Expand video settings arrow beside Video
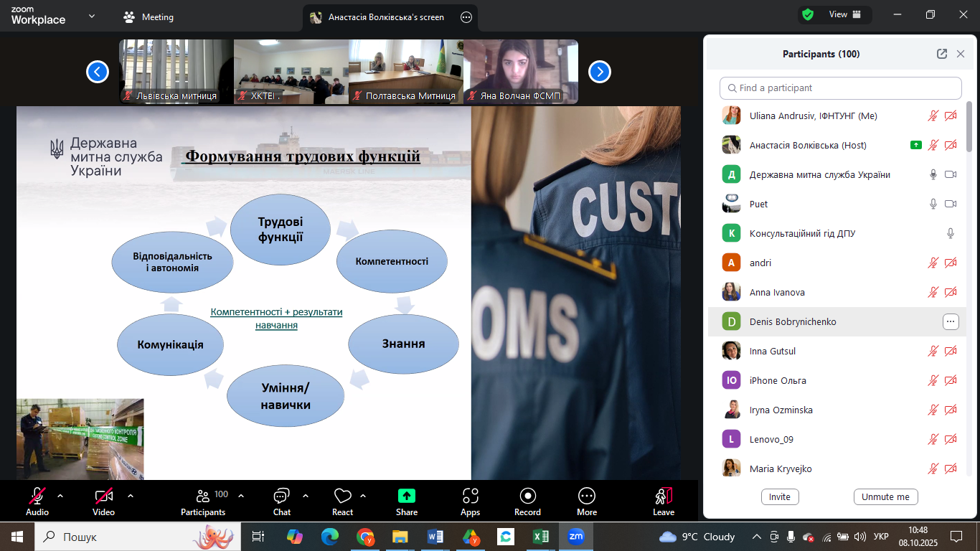The height and width of the screenshot is (551, 980). pos(130,496)
